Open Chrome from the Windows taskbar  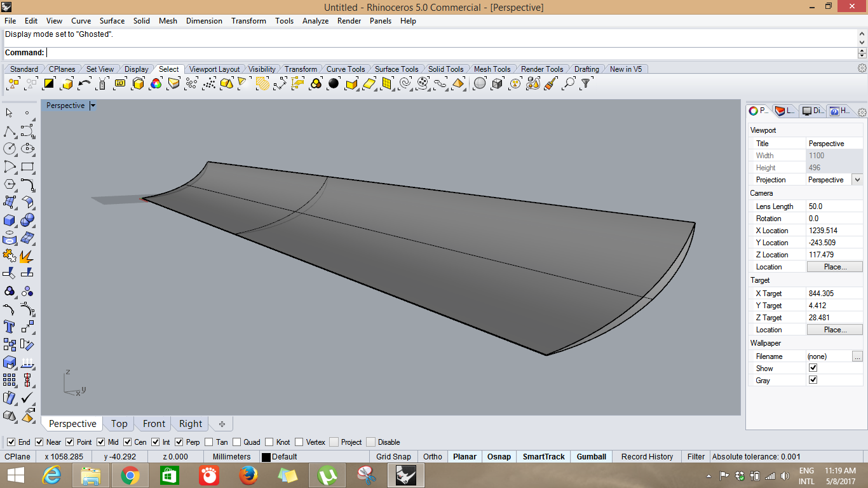(x=130, y=475)
